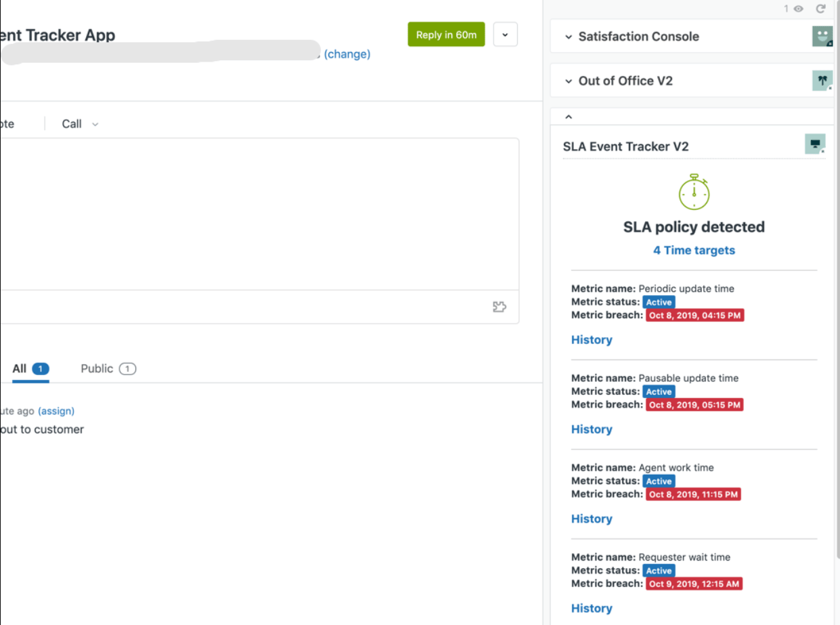
Task: Switch to the Public tab
Action: 108,368
